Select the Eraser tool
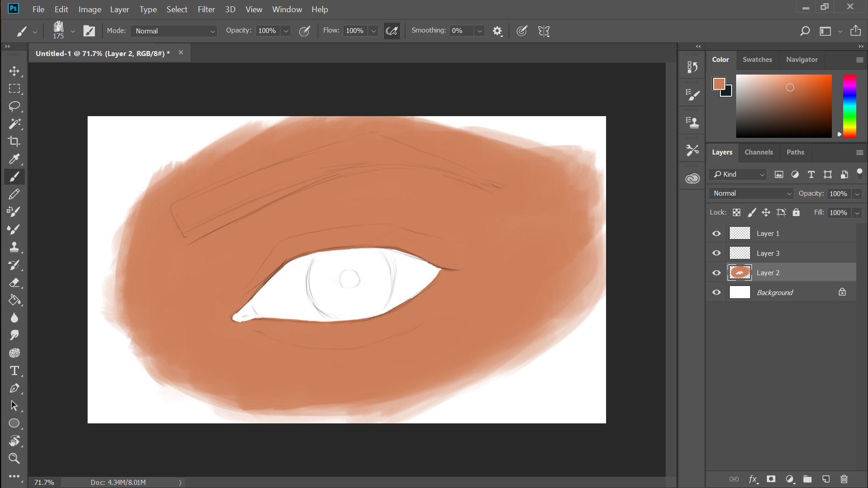 [14, 282]
